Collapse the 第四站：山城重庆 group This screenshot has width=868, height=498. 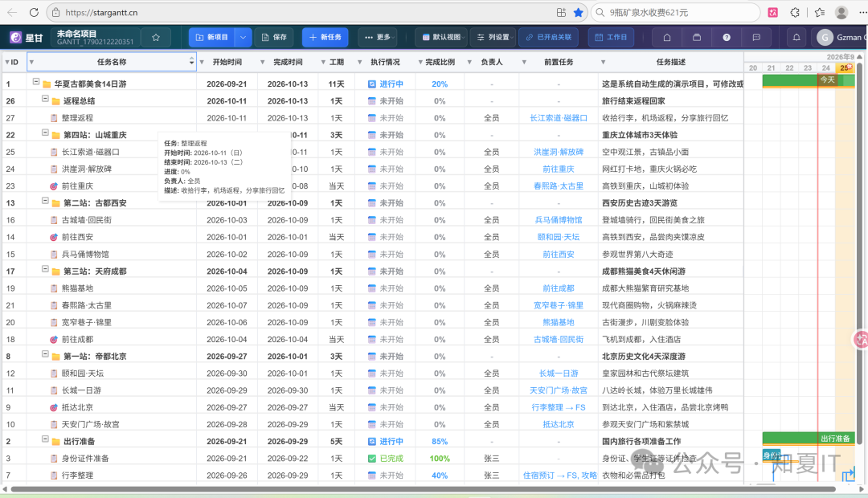click(45, 133)
